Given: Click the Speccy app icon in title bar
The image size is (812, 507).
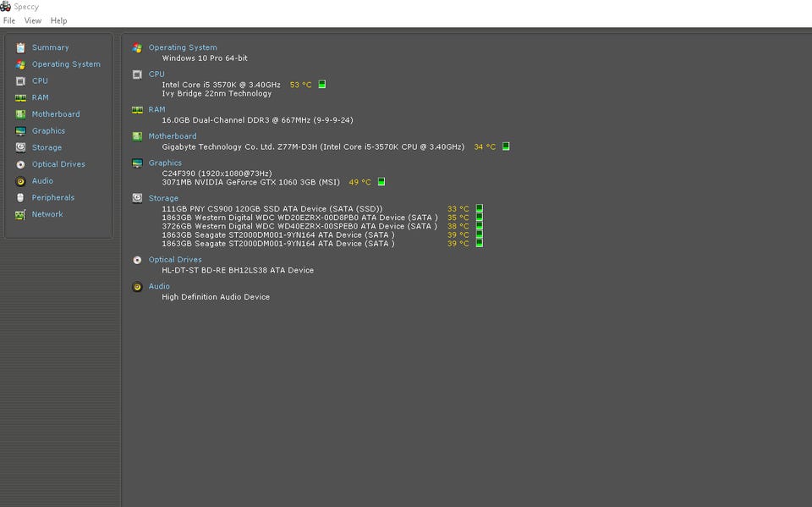Looking at the screenshot, I should (5, 6).
